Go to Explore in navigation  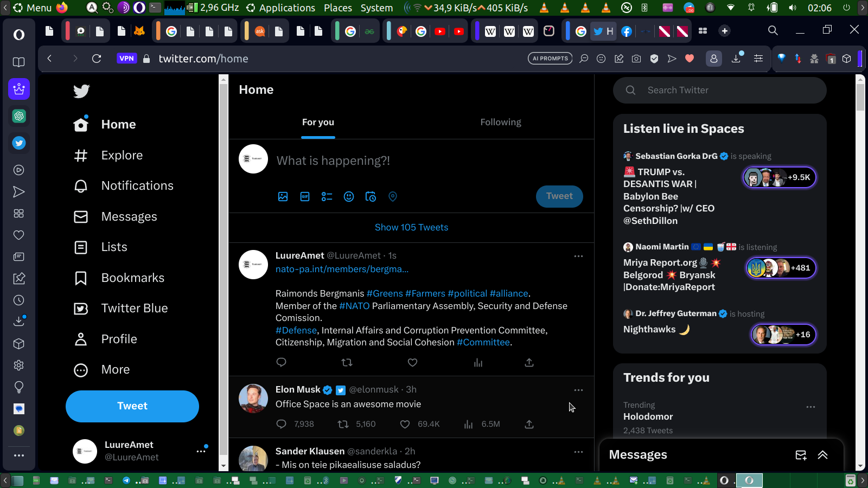click(x=108, y=156)
